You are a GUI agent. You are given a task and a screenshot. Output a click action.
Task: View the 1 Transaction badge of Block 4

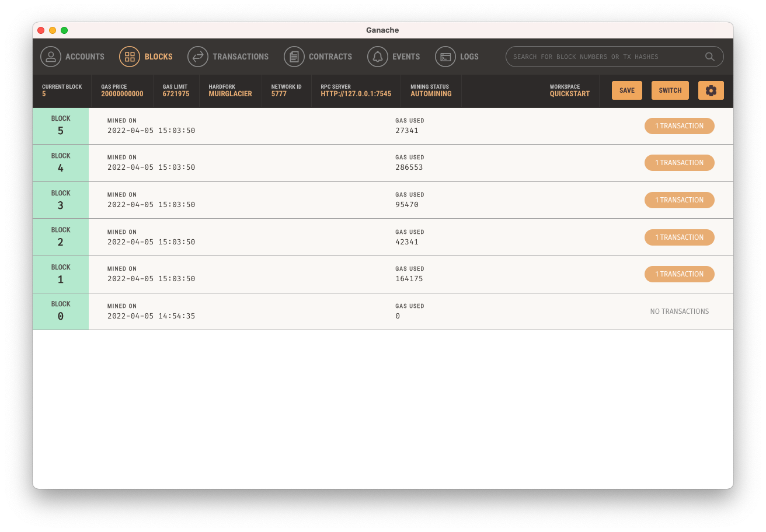[680, 163]
